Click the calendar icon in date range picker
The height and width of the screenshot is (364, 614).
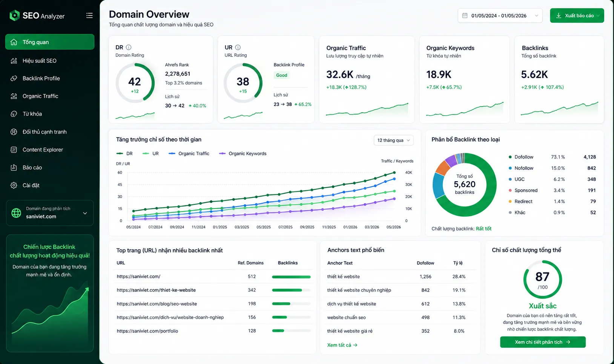pyautogui.click(x=465, y=15)
